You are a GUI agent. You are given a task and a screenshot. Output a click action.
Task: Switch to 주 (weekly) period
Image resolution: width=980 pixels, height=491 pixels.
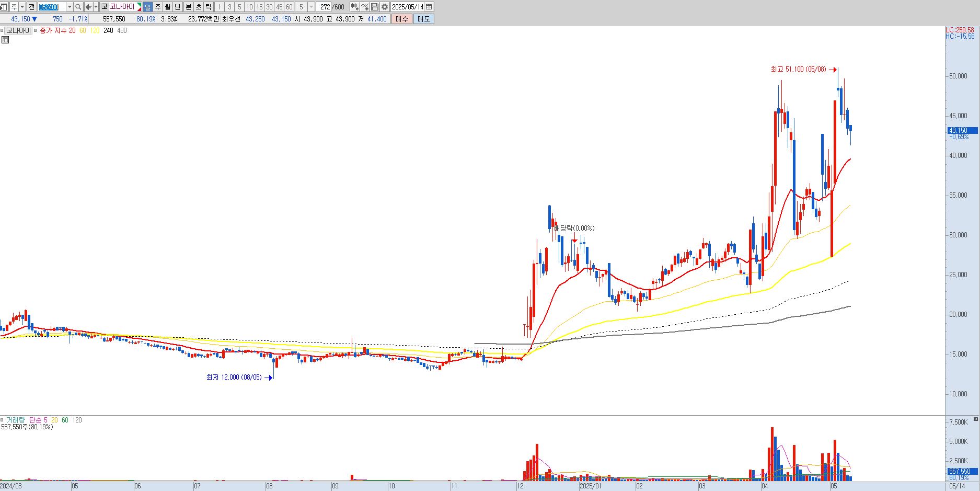[x=158, y=7]
